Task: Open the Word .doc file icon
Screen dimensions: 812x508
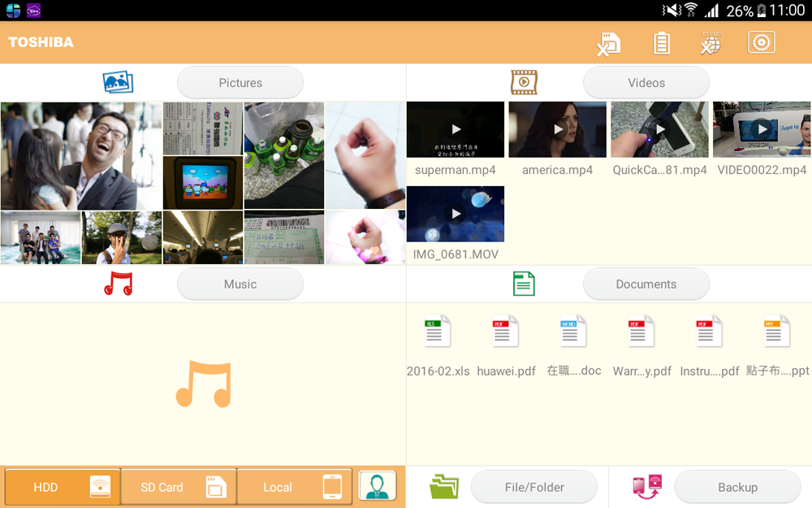Action: pyautogui.click(x=573, y=331)
